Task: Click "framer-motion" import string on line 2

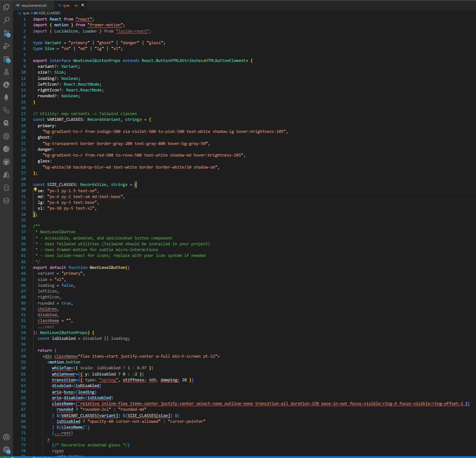Action: point(105,25)
